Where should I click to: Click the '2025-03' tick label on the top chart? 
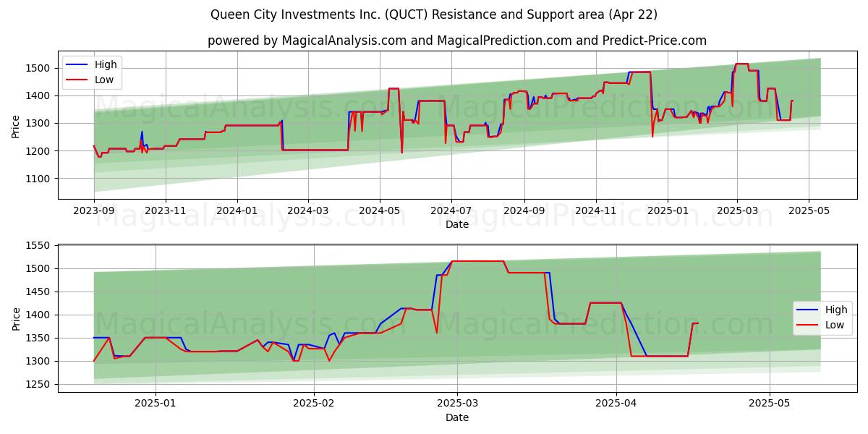737,210
